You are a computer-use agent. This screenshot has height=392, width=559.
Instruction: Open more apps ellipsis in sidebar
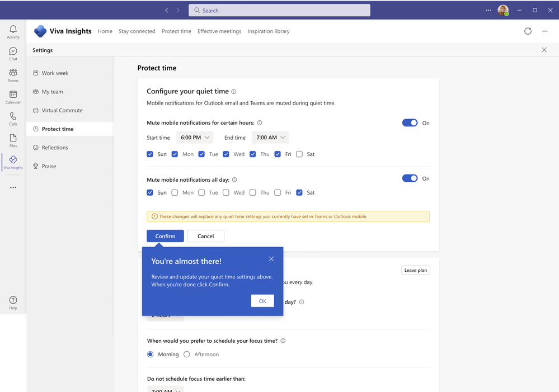point(13,187)
